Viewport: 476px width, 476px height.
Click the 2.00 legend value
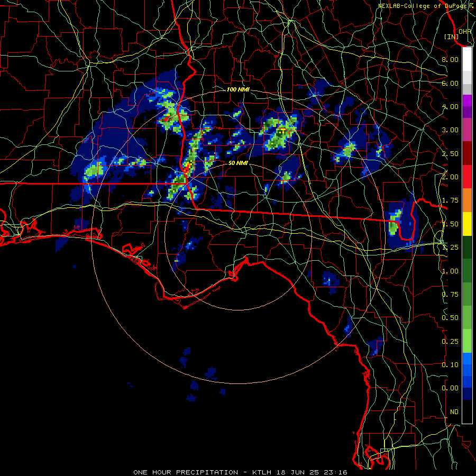(450, 177)
